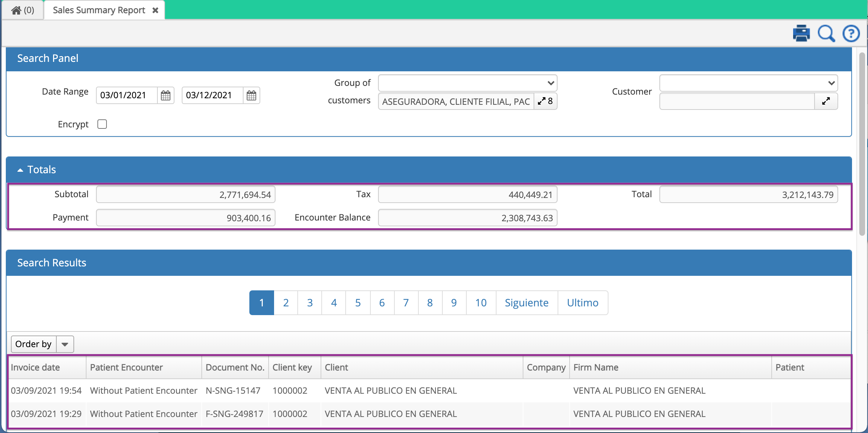868x433 pixels.
Task: Expand the Customer selection field popup
Action: pos(826,101)
